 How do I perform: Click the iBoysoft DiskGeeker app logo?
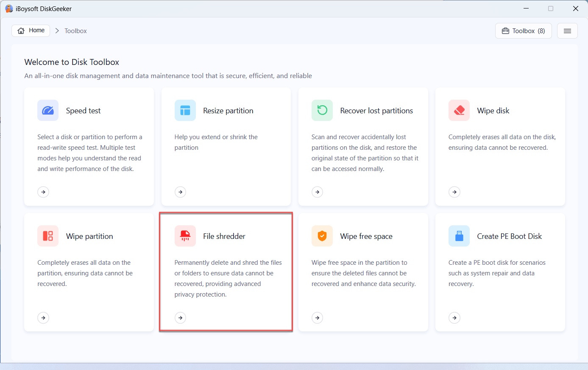(x=9, y=8)
